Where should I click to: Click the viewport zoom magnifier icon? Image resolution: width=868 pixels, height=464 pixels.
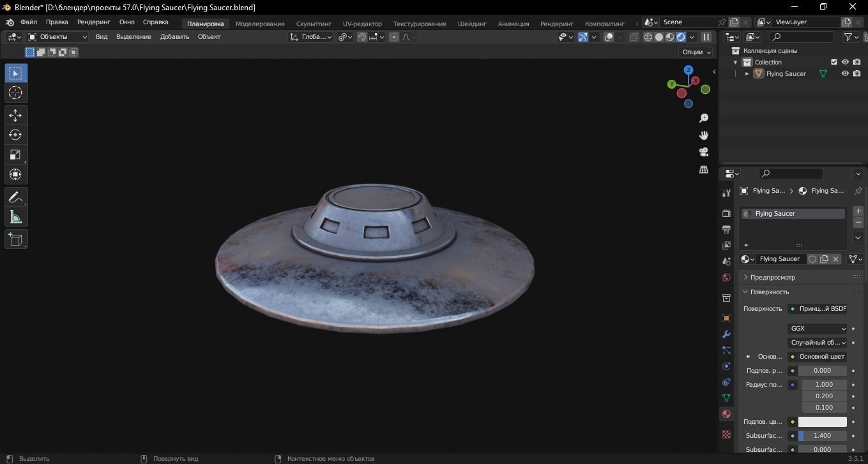[704, 118]
